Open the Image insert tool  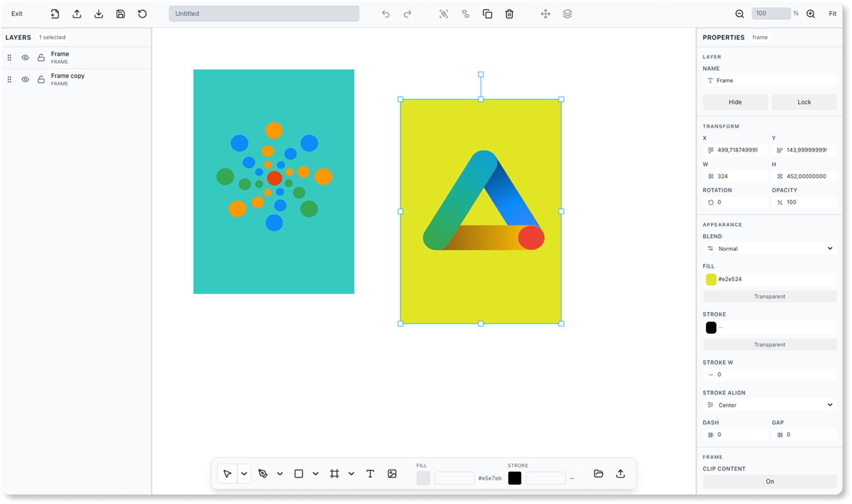pyautogui.click(x=392, y=473)
